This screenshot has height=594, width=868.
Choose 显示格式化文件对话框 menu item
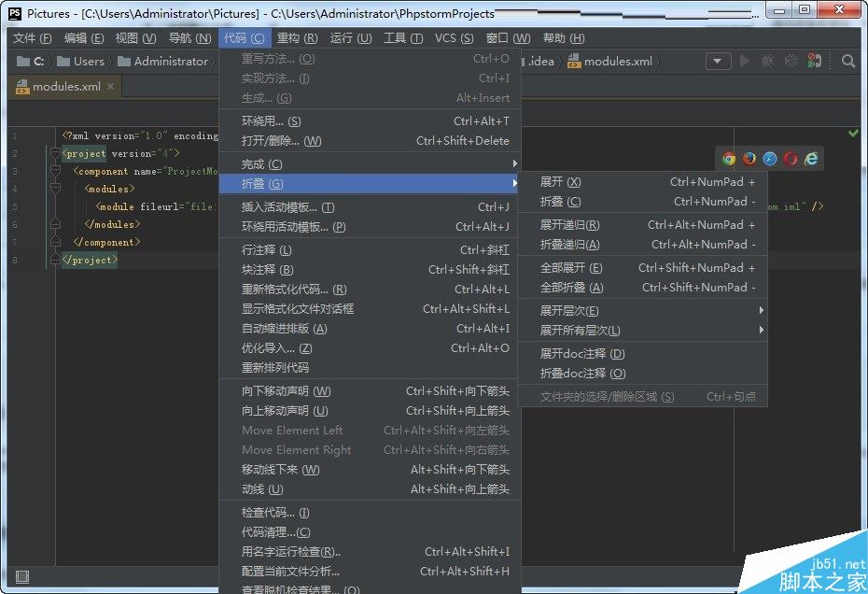pos(371,308)
